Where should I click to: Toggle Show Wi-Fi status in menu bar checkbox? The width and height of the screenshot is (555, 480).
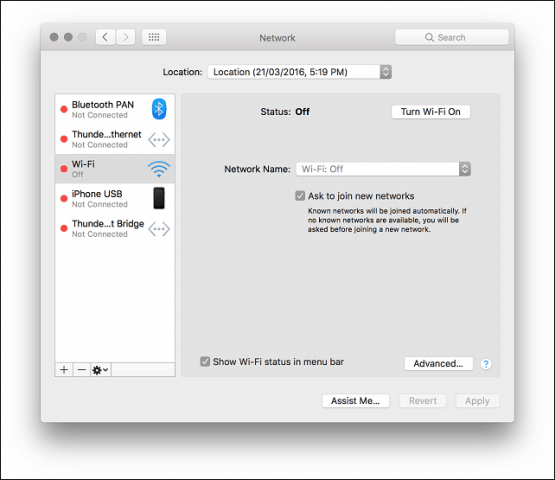[205, 361]
